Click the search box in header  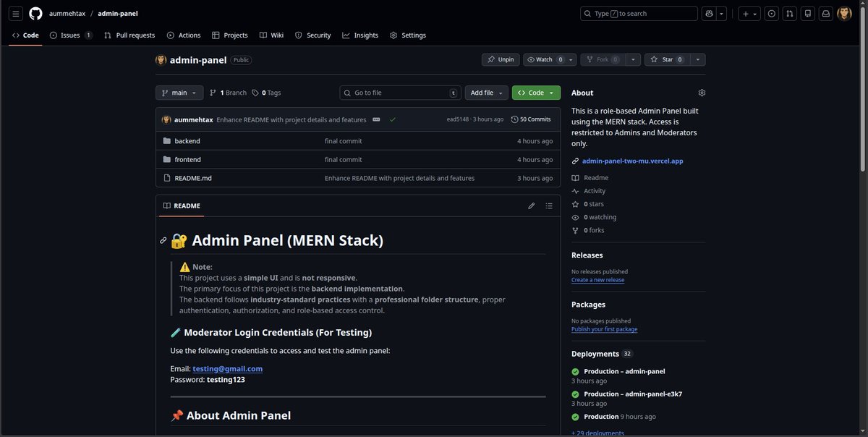[639, 14]
